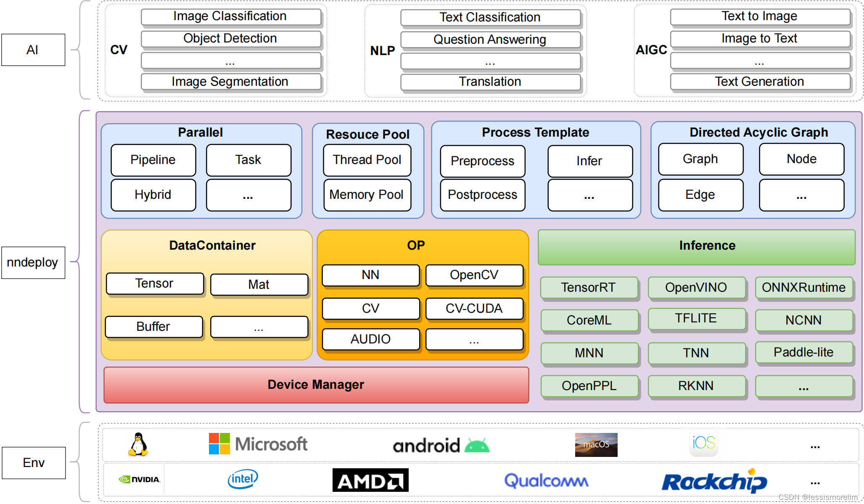Image resolution: width=864 pixels, height=504 pixels.
Task: Select the ONNXRuntime backend box
Action: coord(803,288)
